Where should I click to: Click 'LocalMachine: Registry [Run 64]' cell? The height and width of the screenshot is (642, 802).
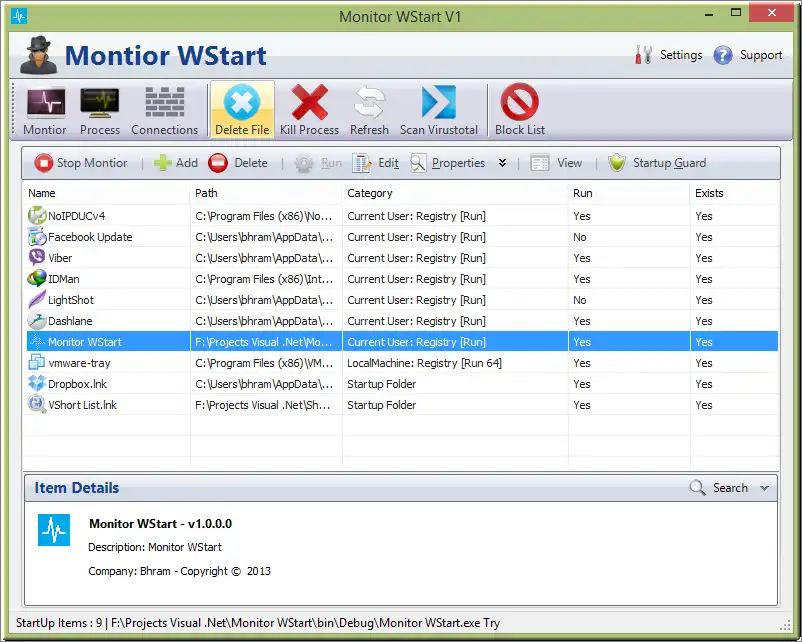[x=425, y=363]
